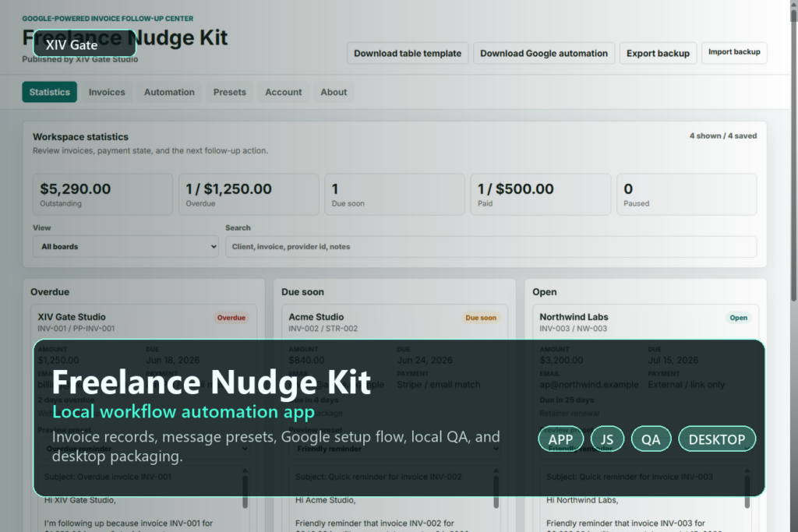The image size is (798, 532).
Task: Click the Due soon column heading
Action: pos(302,292)
